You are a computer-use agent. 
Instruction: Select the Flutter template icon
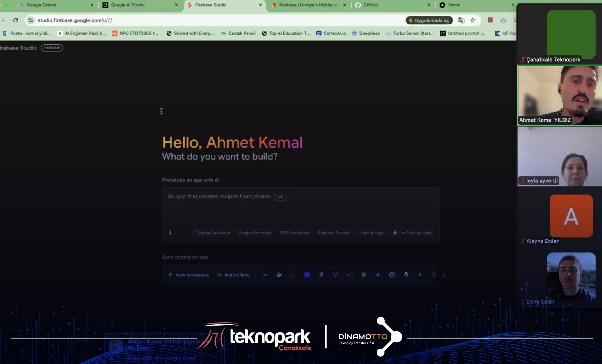point(321,275)
